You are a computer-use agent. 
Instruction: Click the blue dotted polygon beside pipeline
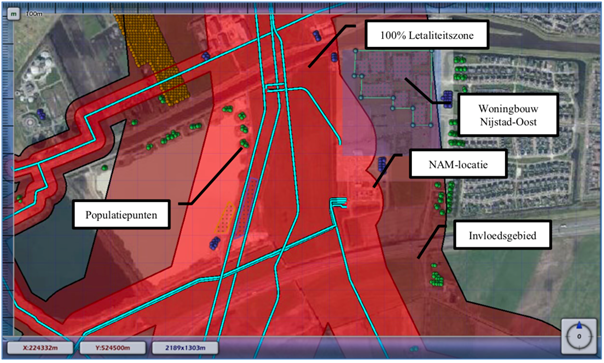[247, 208]
